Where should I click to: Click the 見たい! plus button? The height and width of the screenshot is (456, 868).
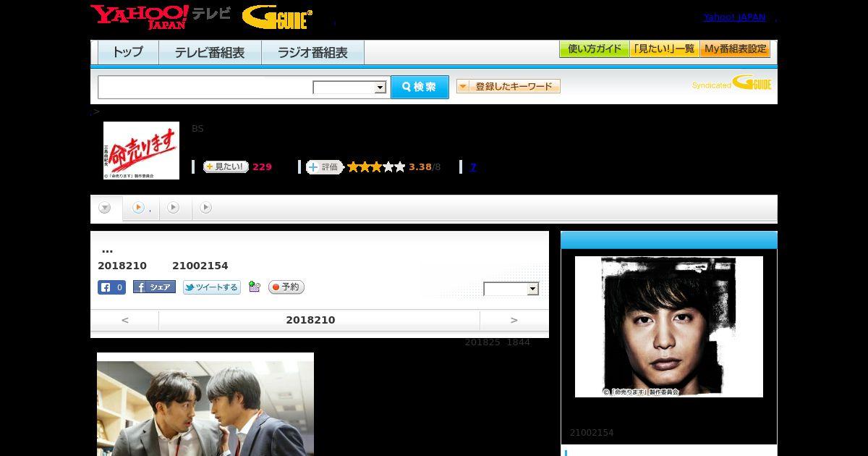[x=226, y=166]
